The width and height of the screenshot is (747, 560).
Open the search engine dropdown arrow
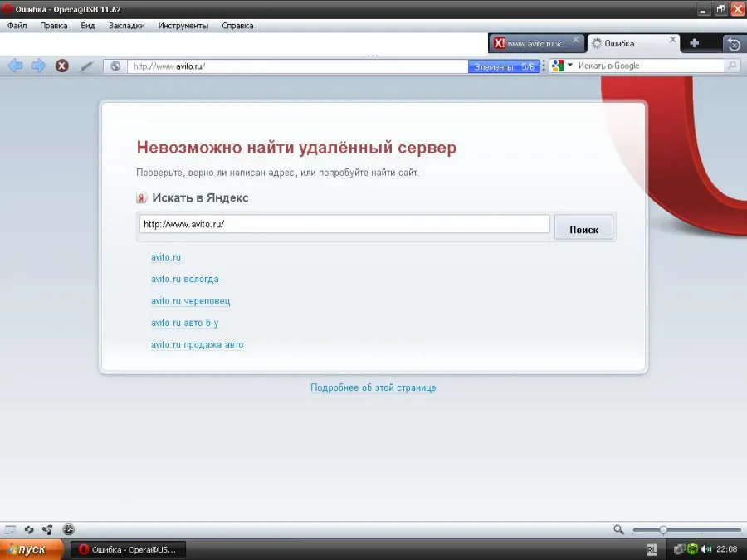(x=569, y=65)
